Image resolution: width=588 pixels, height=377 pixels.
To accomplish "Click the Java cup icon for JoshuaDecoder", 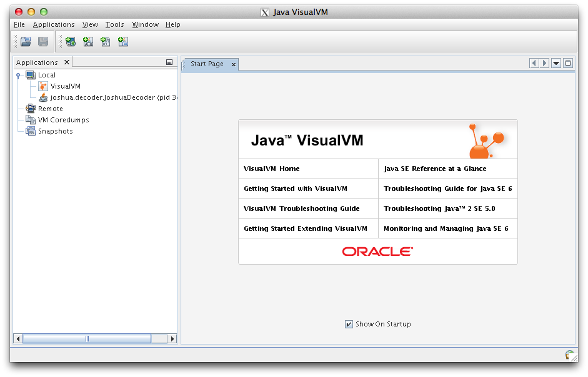I will point(43,97).
